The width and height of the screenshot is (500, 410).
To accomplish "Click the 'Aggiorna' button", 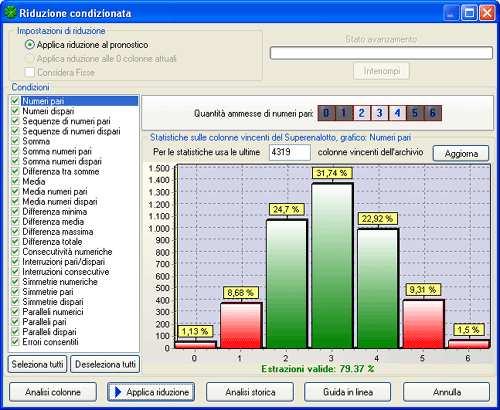I will tap(461, 153).
